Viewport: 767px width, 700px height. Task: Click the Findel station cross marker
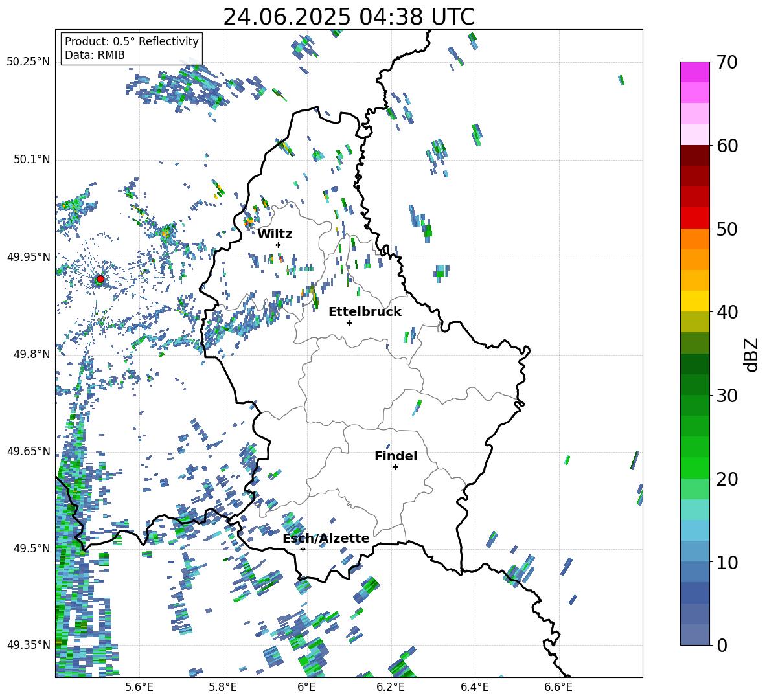pyautogui.click(x=395, y=468)
